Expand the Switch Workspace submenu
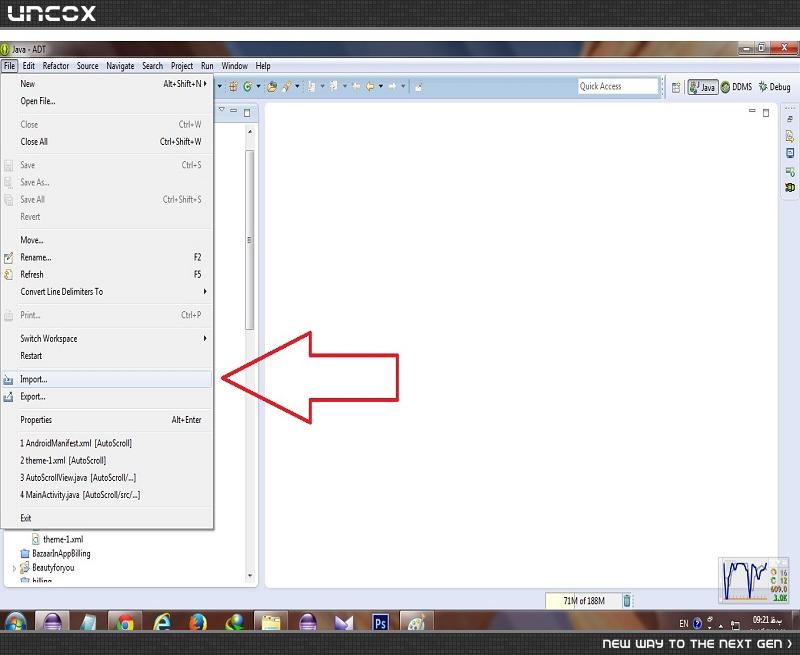The width and height of the screenshot is (800, 655). [205, 338]
